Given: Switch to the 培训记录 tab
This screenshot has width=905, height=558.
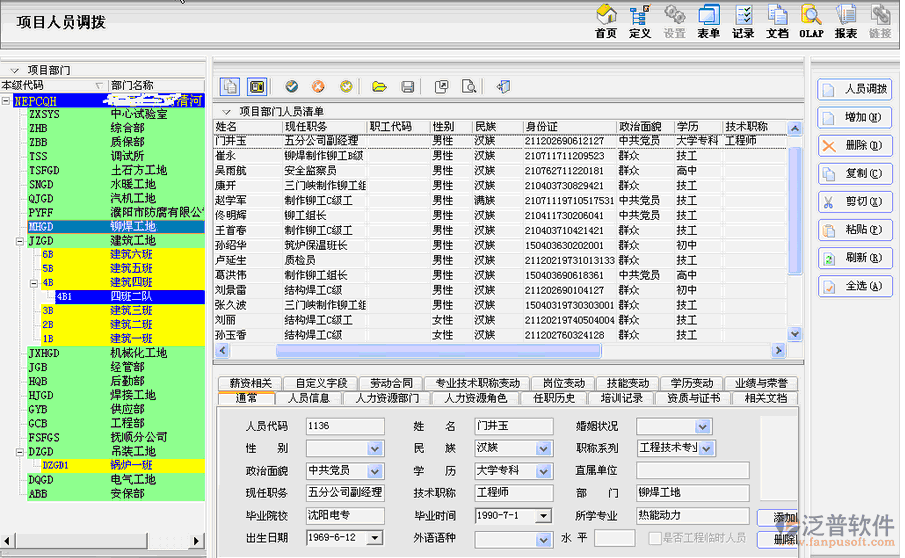Looking at the screenshot, I should [x=621, y=398].
